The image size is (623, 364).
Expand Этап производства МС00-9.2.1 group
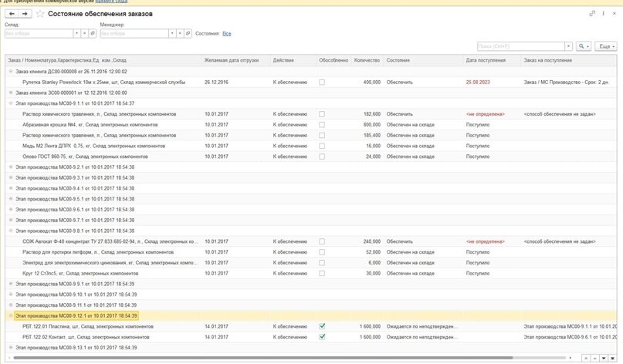[x=11, y=167]
